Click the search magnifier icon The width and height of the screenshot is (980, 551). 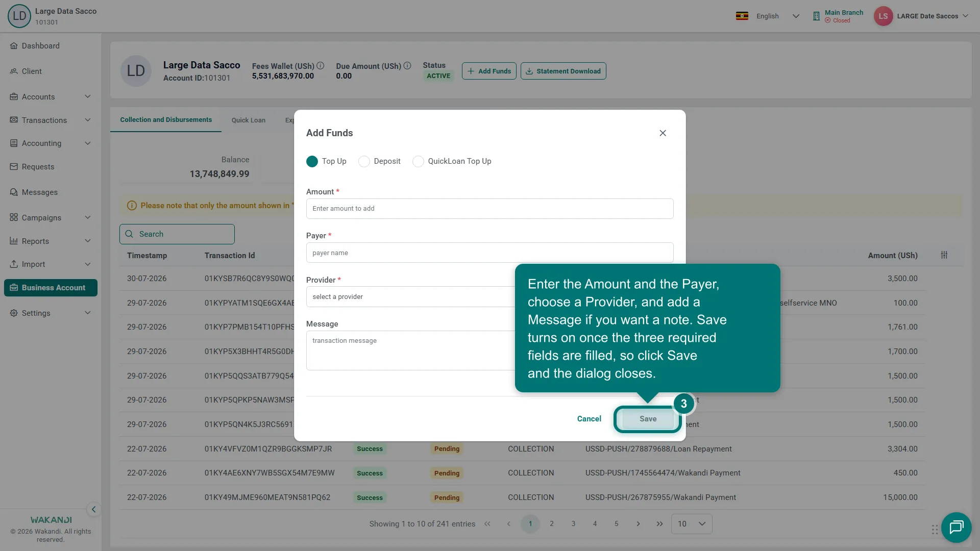pyautogui.click(x=129, y=234)
